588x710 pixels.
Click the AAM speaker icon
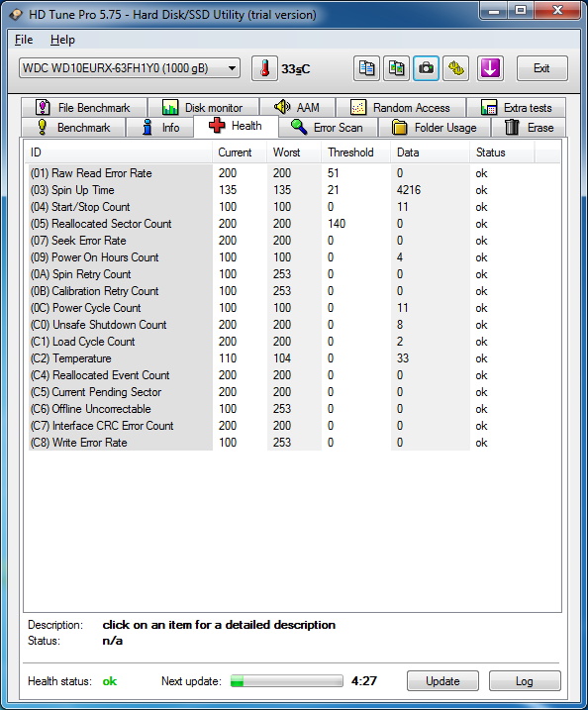pyautogui.click(x=282, y=107)
